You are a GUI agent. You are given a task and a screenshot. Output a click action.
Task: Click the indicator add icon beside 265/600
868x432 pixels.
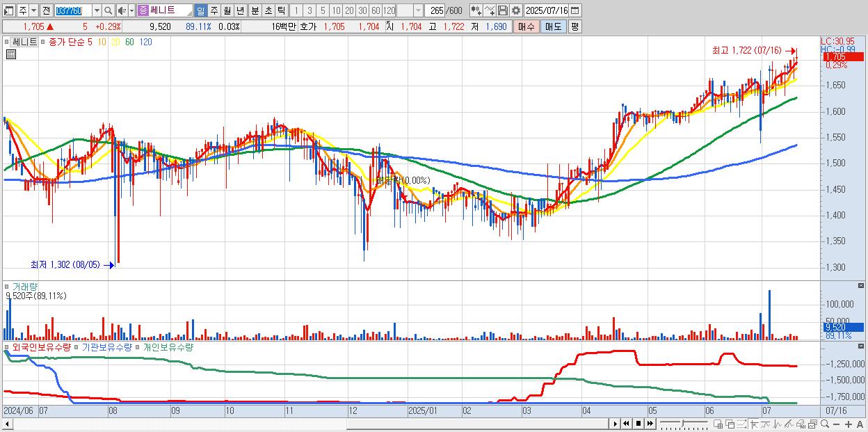click(476, 10)
